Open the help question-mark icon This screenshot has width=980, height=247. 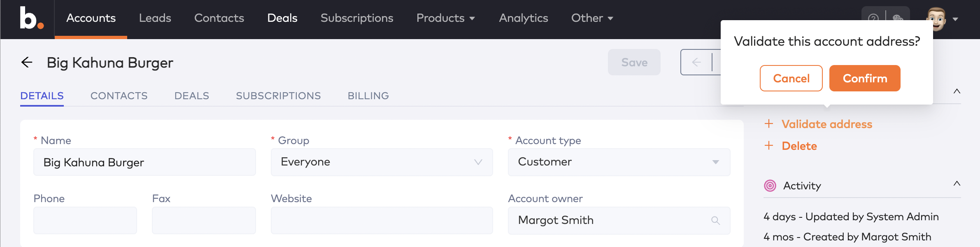(x=873, y=18)
